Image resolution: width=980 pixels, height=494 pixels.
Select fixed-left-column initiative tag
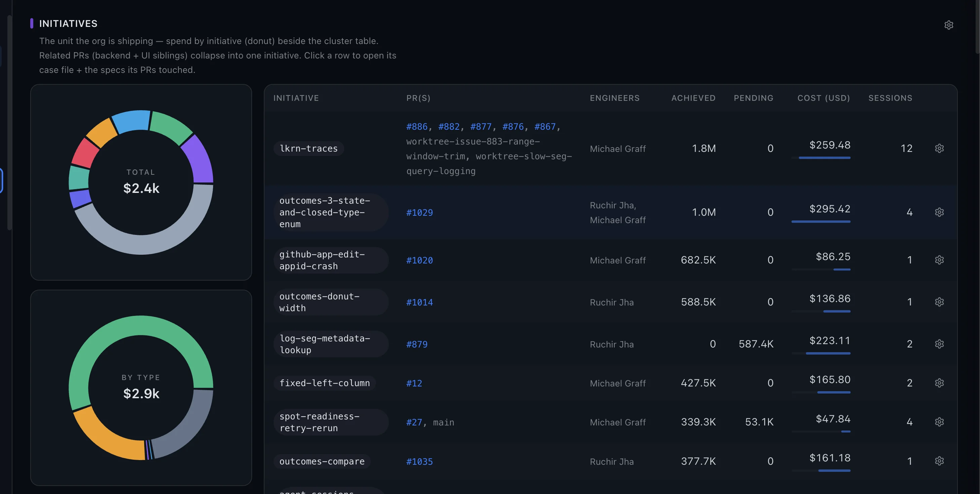pos(325,383)
